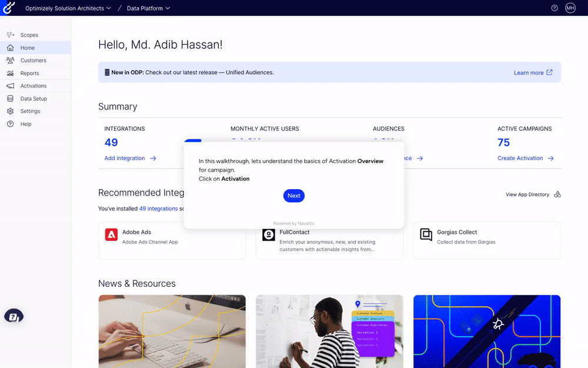Open the keyboard typing news thumbnail
588x368 pixels.
[172, 331]
